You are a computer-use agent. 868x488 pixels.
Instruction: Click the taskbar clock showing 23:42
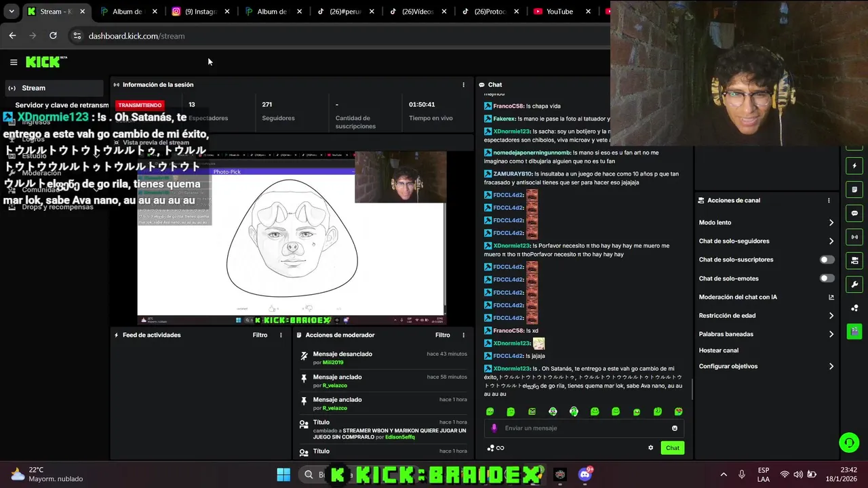(x=842, y=474)
